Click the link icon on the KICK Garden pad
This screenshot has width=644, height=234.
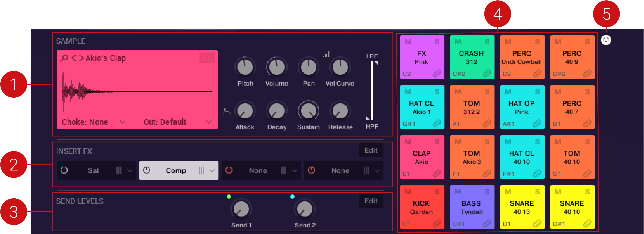[437, 224]
